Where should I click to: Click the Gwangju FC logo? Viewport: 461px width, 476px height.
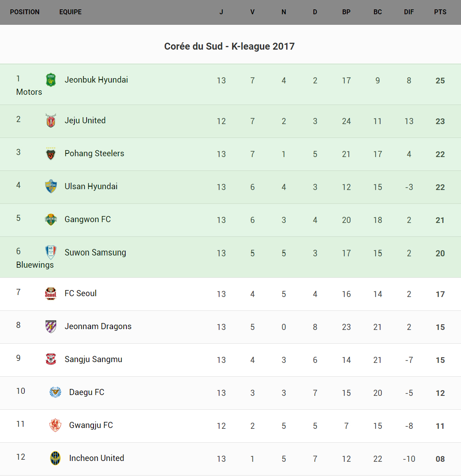click(55, 426)
